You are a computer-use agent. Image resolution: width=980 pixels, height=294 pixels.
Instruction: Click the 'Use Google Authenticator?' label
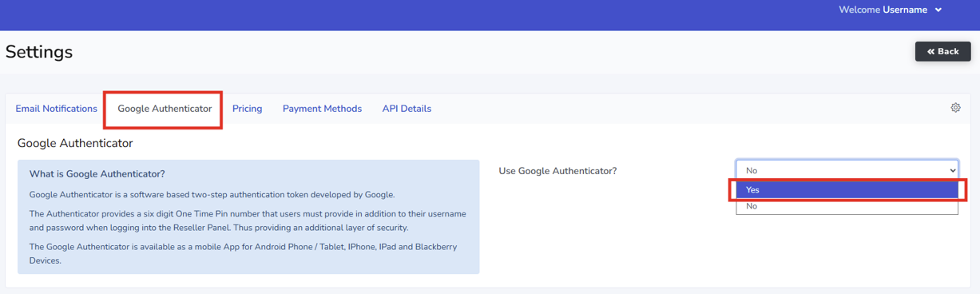click(x=557, y=171)
